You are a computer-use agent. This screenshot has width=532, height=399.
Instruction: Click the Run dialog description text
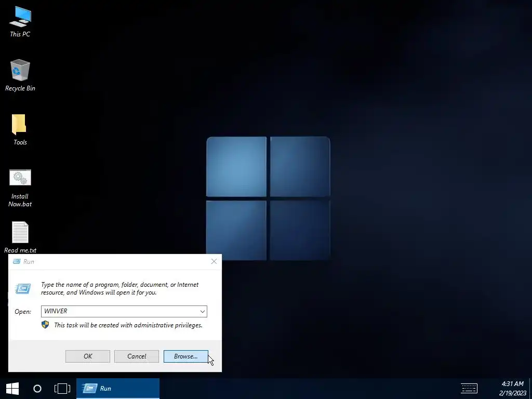(x=120, y=288)
